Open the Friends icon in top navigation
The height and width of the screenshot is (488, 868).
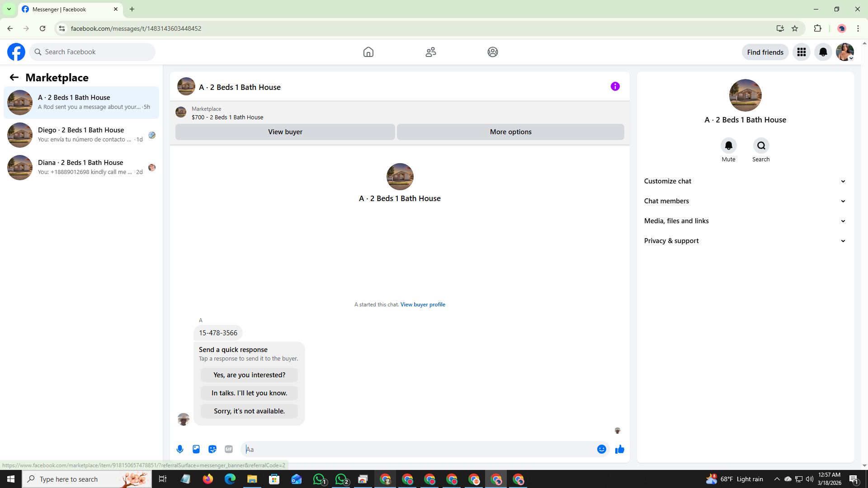pos(431,52)
